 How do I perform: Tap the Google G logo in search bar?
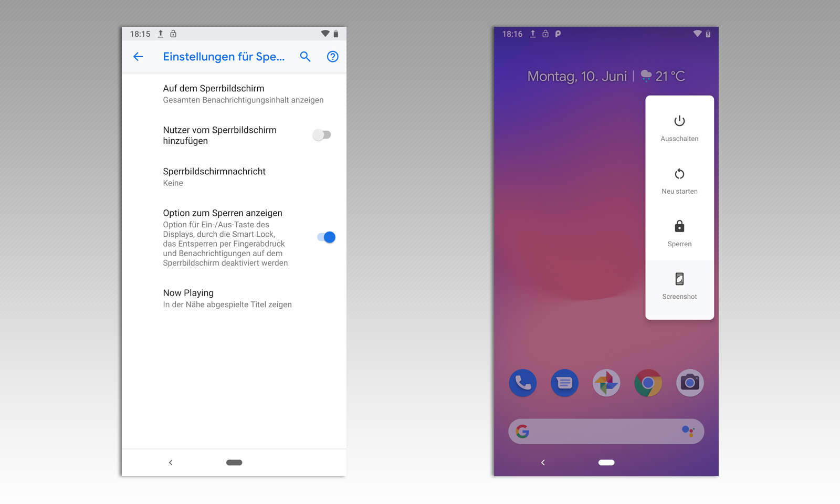pyautogui.click(x=522, y=432)
